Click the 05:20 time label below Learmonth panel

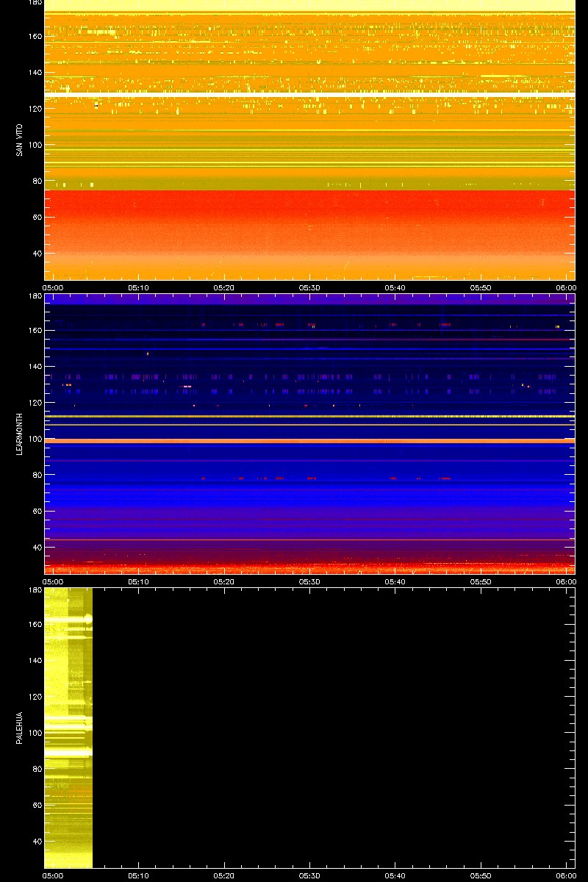(224, 581)
